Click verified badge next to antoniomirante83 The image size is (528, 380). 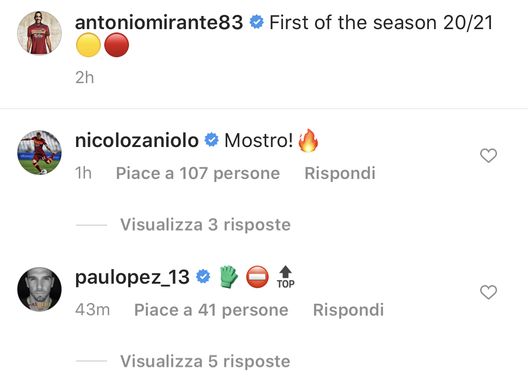tap(257, 22)
